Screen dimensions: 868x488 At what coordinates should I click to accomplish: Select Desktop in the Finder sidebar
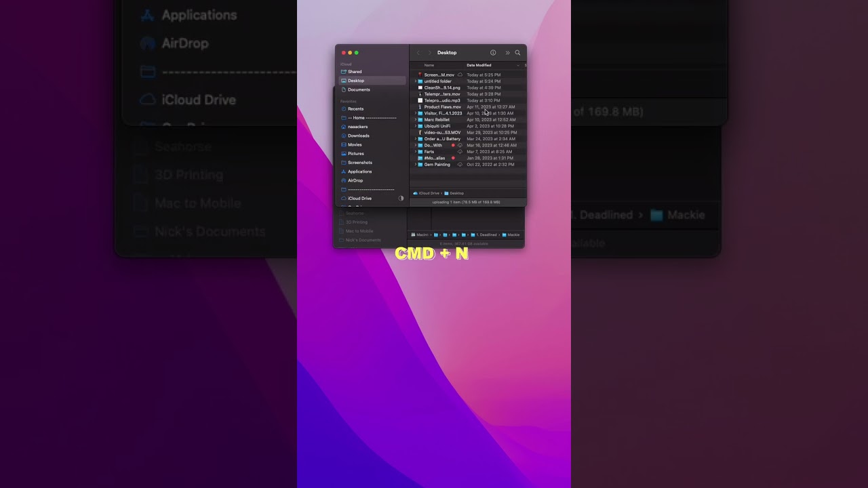372,81
